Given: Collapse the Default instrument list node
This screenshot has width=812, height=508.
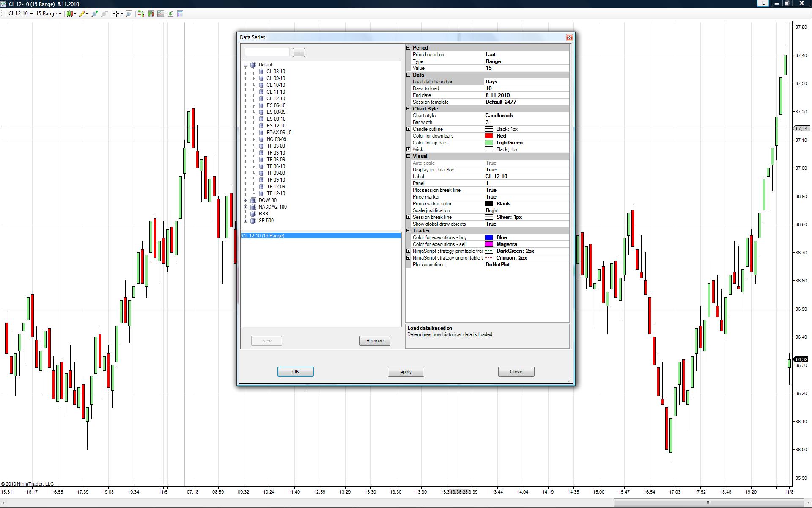Looking at the screenshot, I should [245, 65].
